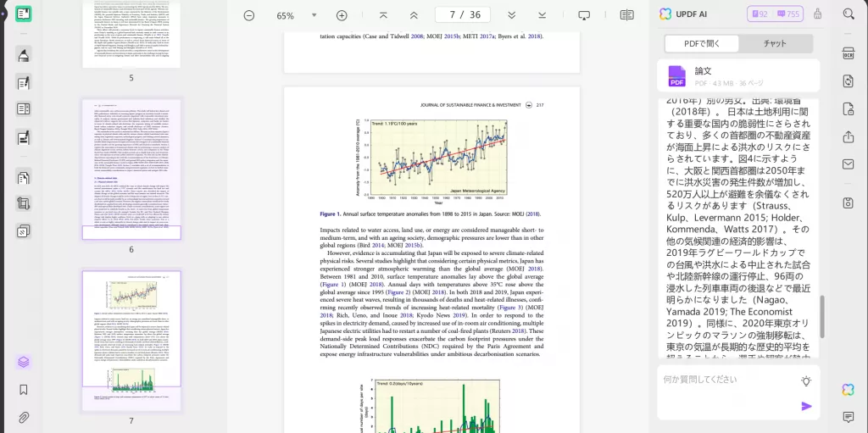
Task: Jump to the first page
Action: (383, 15)
